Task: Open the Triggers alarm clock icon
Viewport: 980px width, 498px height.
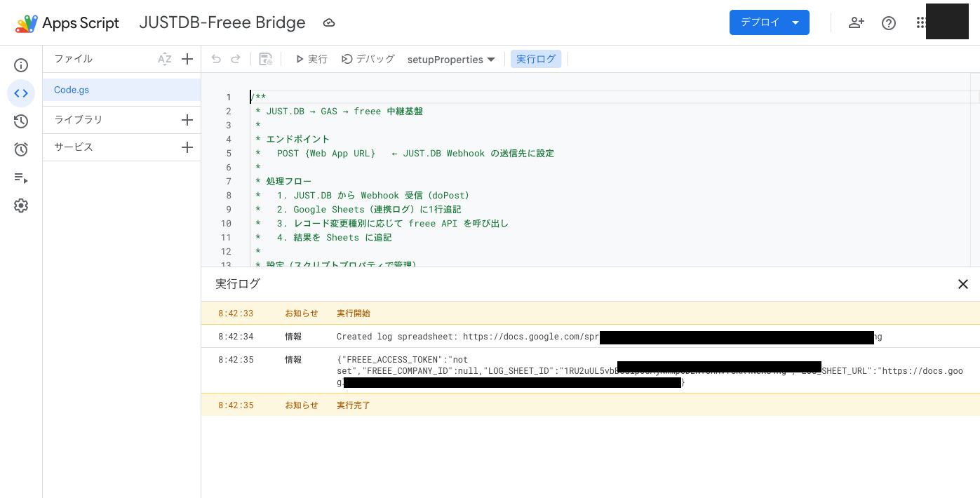Action: [21, 149]
